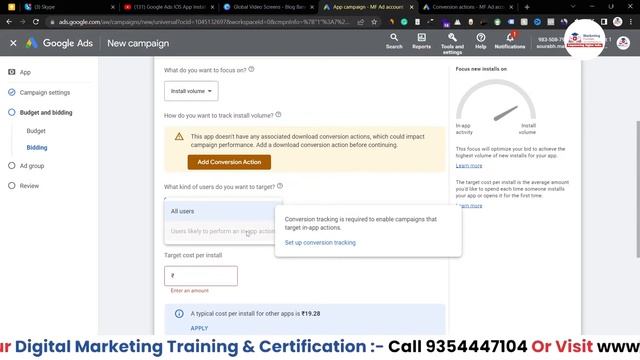Click the page vertical scrollbar
Viewport: 640px width, 360px height.
[x=638, y=189]
